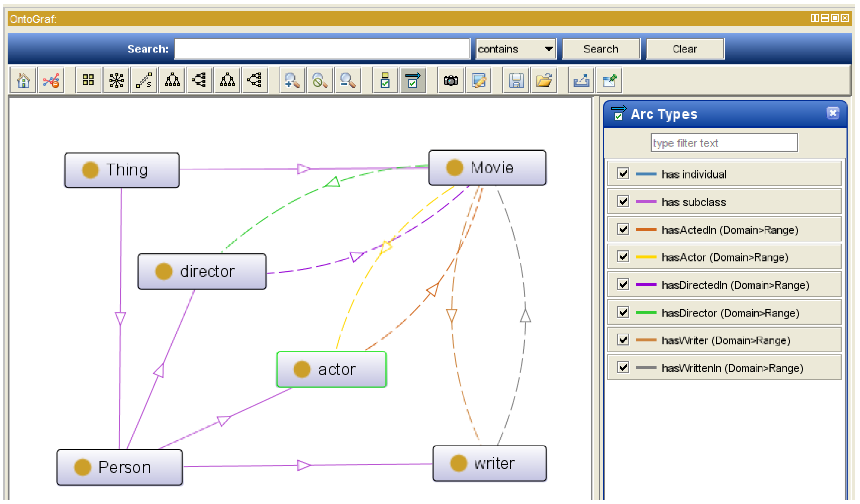This screenshot has height=504, width=860.
Task: Click the zoom in magnifier
Action: 292,81
